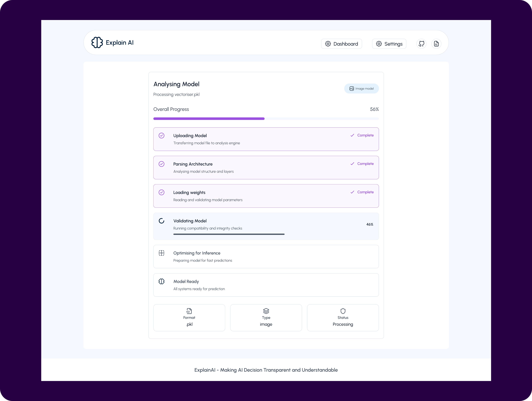532x401 pixels.
Task: Click the Loading weights check circle
Action: coord(162,192)
